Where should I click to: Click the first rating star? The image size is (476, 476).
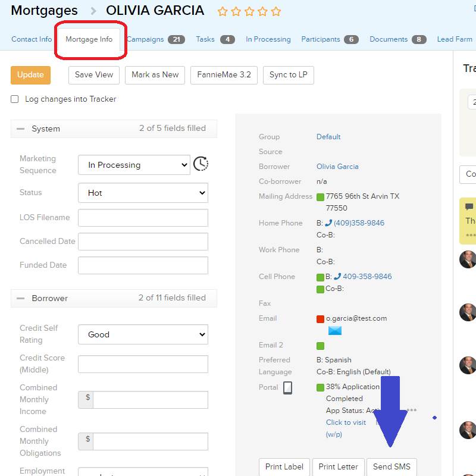(223, 11)
